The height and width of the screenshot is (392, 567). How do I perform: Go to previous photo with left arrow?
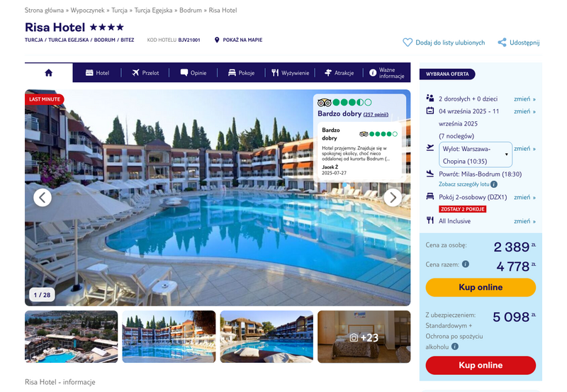(x=43, y=198)
